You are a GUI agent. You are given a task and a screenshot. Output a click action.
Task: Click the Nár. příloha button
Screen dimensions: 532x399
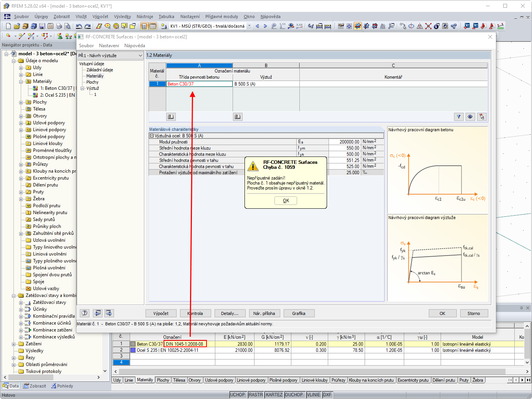pyautogui.click(x=264, y=313)
